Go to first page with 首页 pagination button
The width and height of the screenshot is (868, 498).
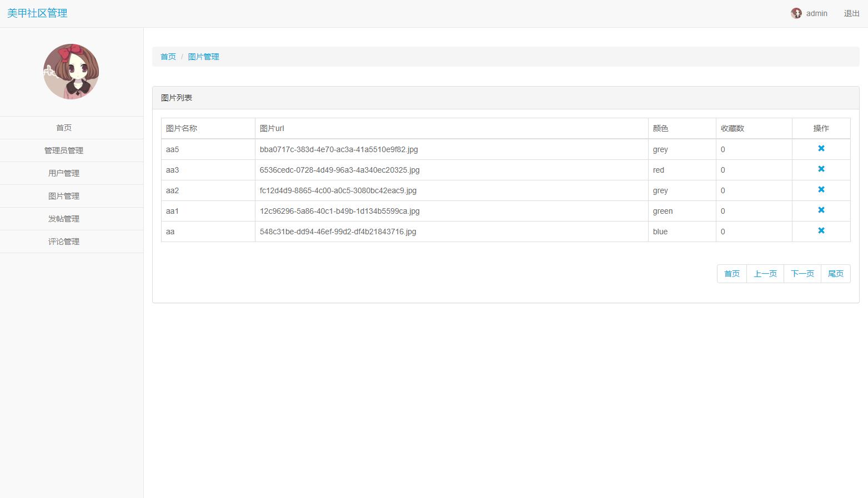tap(732, 274)
